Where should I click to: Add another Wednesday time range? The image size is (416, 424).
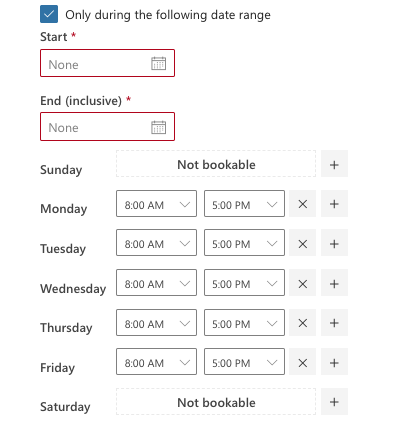(334, 283)
